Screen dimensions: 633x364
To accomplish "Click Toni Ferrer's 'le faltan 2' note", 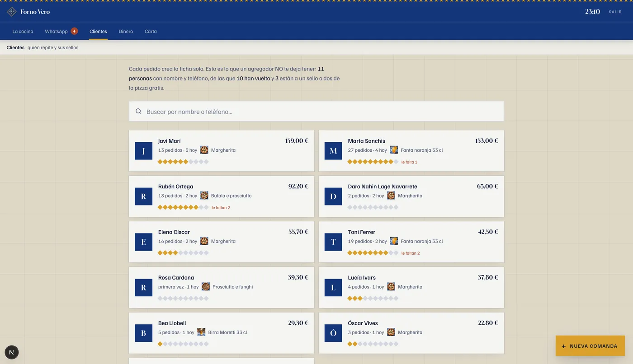I will point(411,253).
